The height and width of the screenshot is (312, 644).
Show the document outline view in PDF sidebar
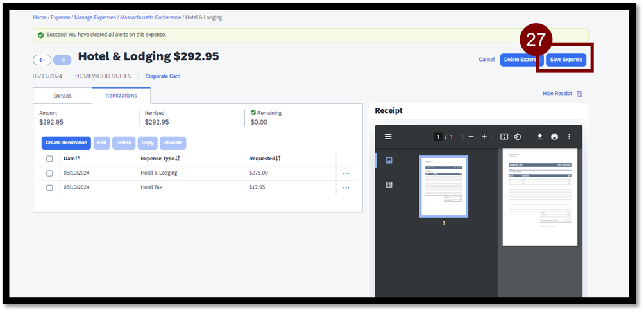389,185
